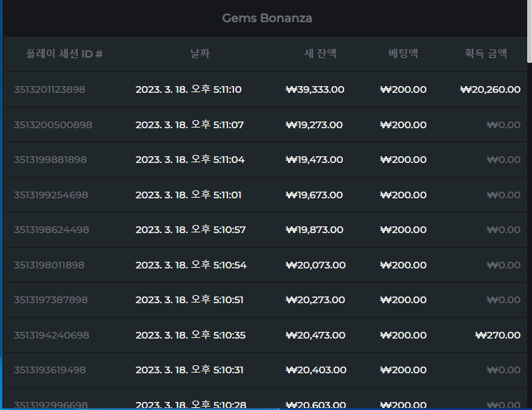
Task: Select the date cell ending 5:10:57
Action: [x=190, y=230]
